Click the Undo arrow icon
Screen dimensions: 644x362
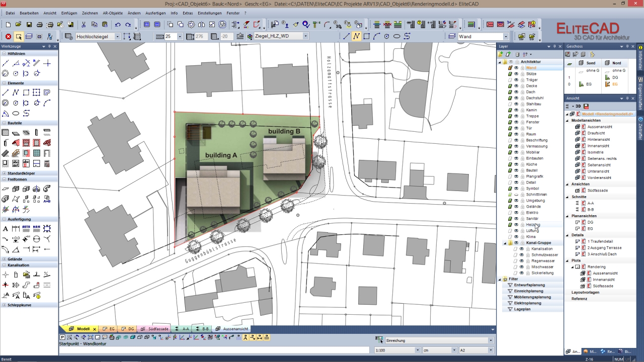(x=118, y=25)
